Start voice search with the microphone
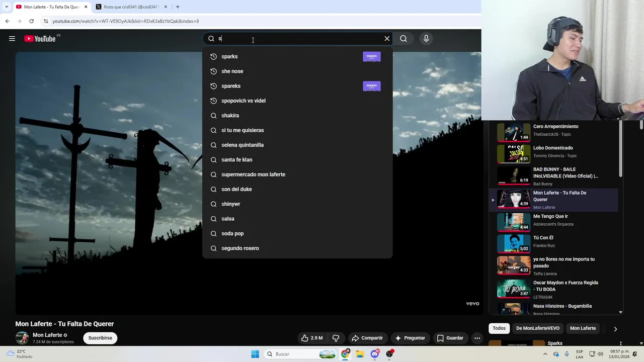The width and height of the screenshot is (644, 362). pos(426,39)
